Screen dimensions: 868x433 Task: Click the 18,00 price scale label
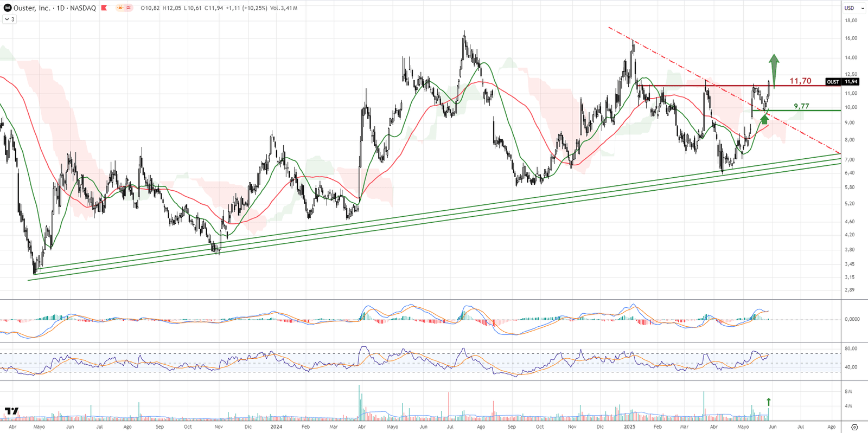pyautogui.click(x=851, y=21)
